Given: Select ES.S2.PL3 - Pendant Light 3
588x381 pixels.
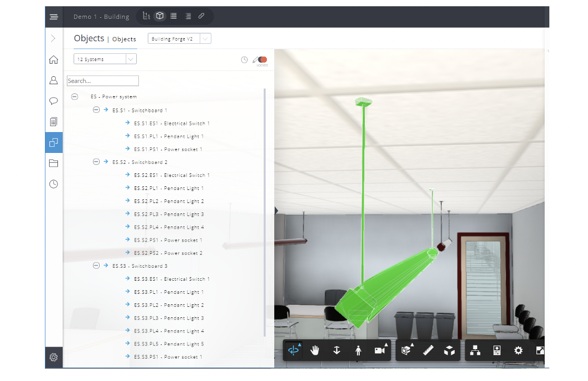Looking at the screenshot, I should [169, 214].
